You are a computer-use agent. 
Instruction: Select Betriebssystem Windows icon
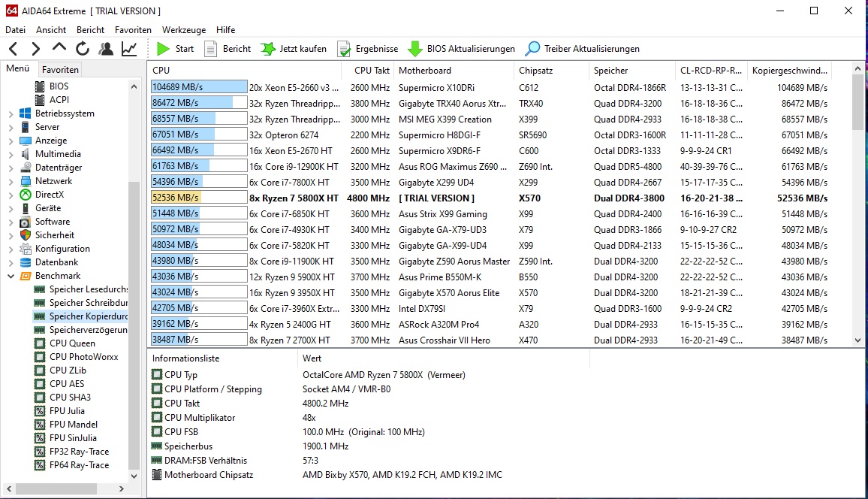pyautogui.click(x=25, y=113)
